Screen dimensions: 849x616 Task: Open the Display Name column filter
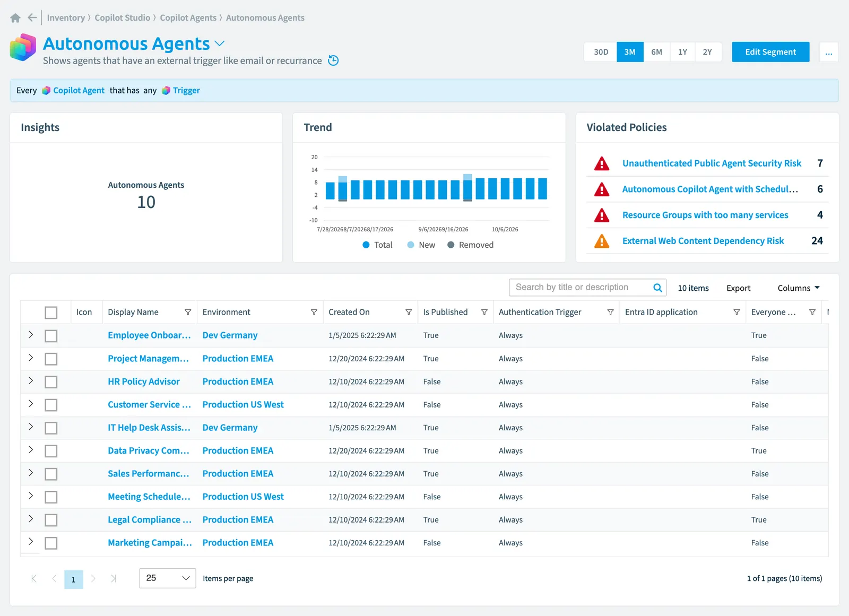(188, 313)
